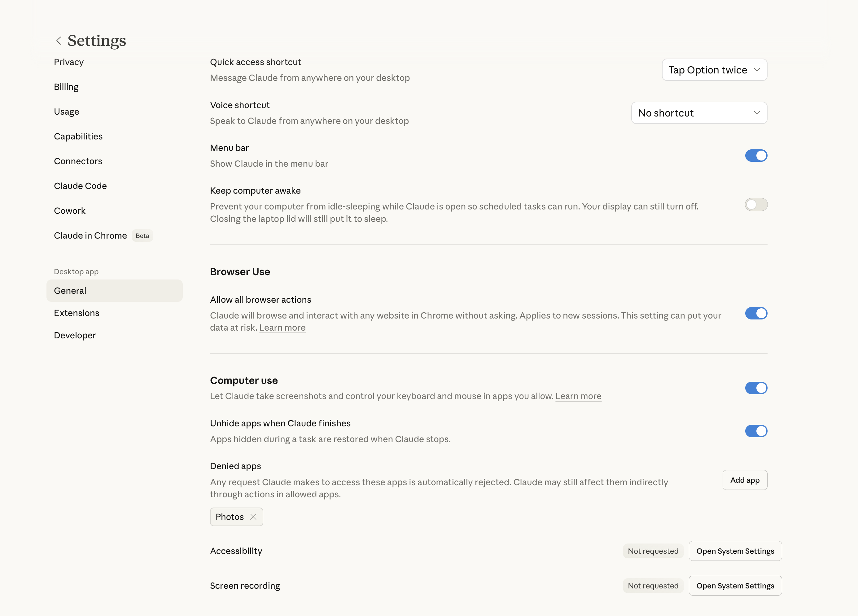Image resolution: width=858 pixels, height=616 pixels.
Task: Open the Extensions settings page
Action: point(77,313)
